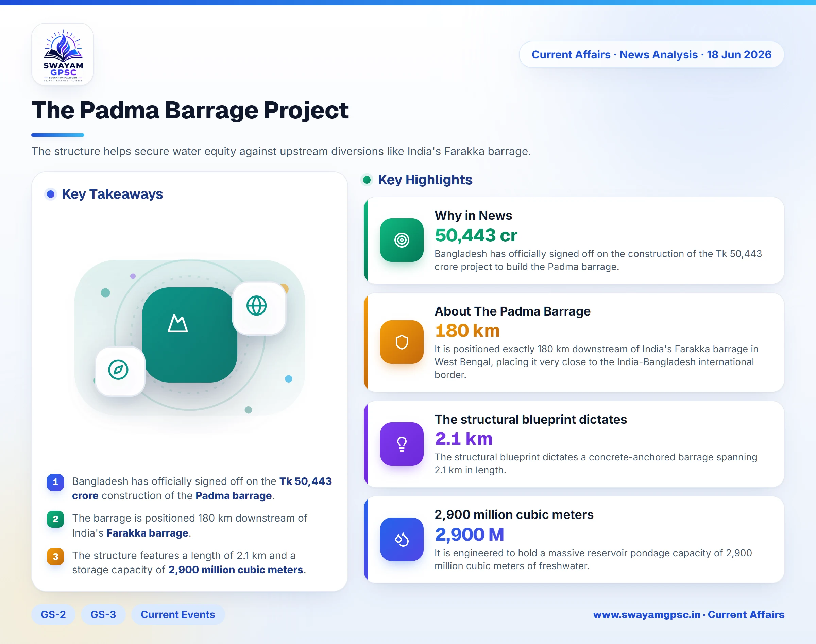Select the green number 2 takeaway badge

(x=55, y=519)
